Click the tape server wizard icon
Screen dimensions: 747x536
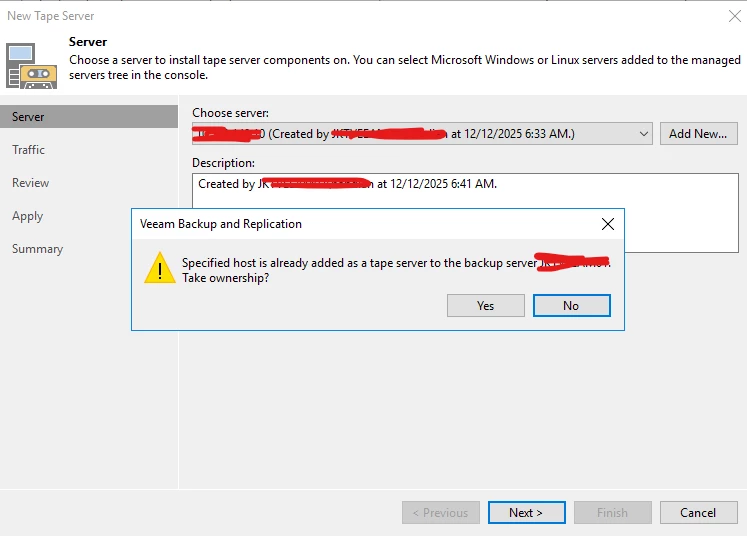click(x=31, y=66)
